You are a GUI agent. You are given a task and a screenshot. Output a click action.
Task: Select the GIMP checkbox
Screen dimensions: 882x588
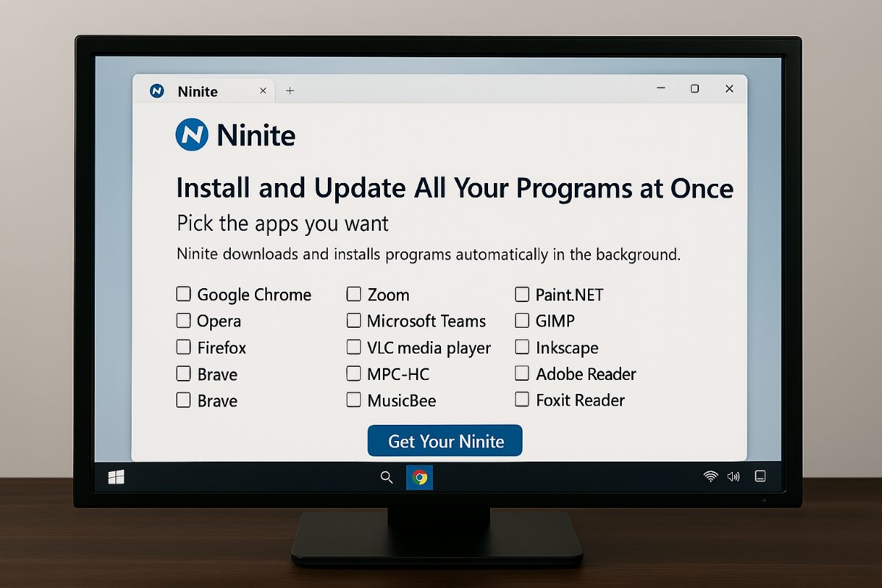point(522,320)
